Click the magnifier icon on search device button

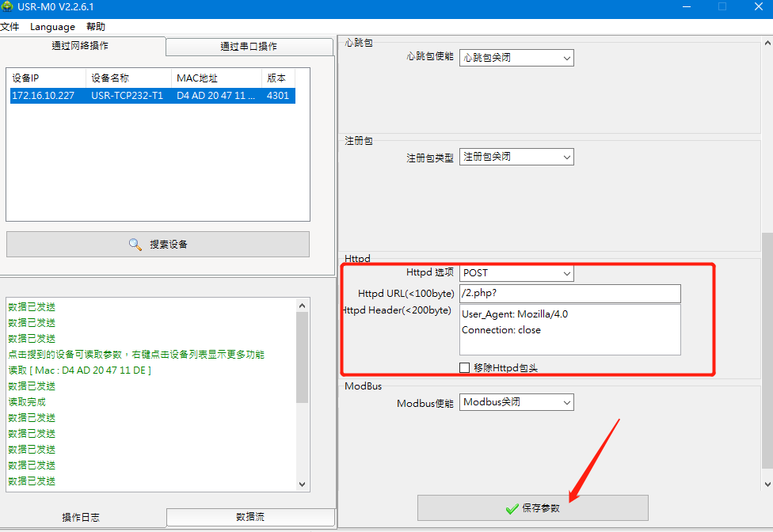pyautogui.click(x=135, y=245)
